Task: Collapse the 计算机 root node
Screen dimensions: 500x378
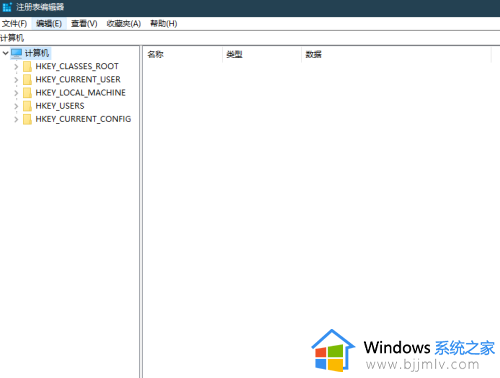Action: pos(5,53)
